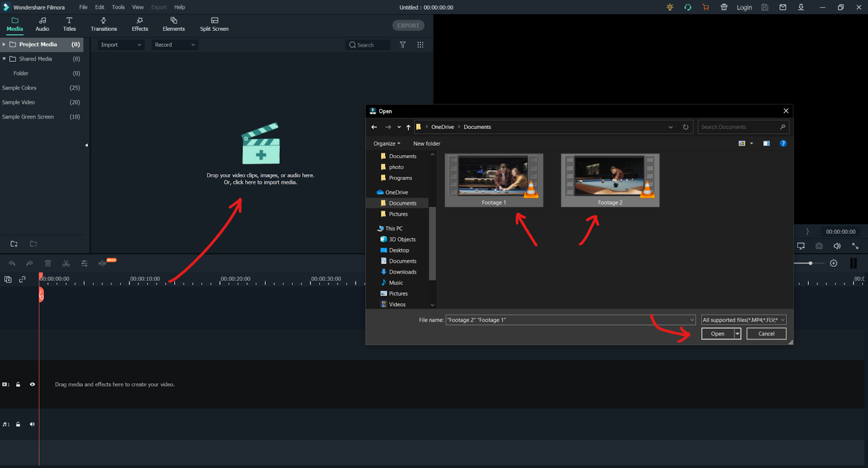Click the media Search field
Viewport: 868px width, 468px height.
(x=368, y=45)
